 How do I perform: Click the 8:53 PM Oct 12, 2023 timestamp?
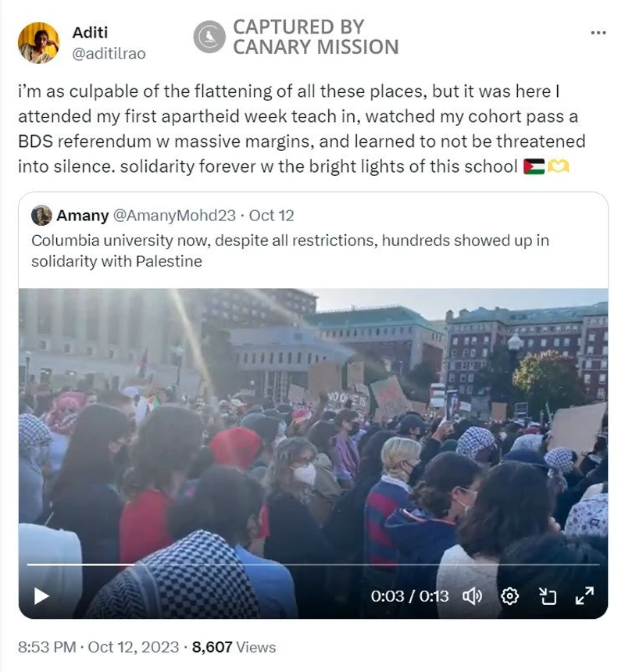[98, 647]
